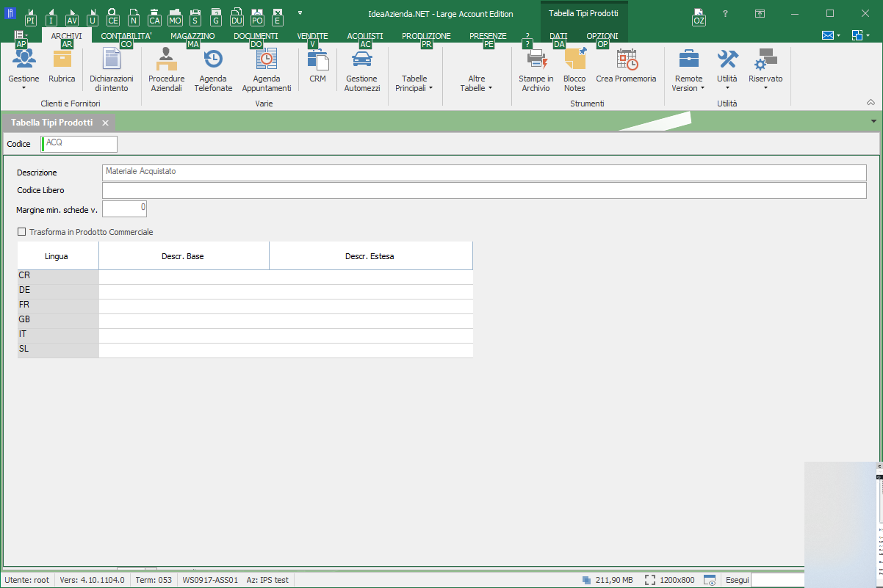Image resolution: width=883 pixels, height=588 pixels.
Task: Select the GB language row
Action: point(245,321)
